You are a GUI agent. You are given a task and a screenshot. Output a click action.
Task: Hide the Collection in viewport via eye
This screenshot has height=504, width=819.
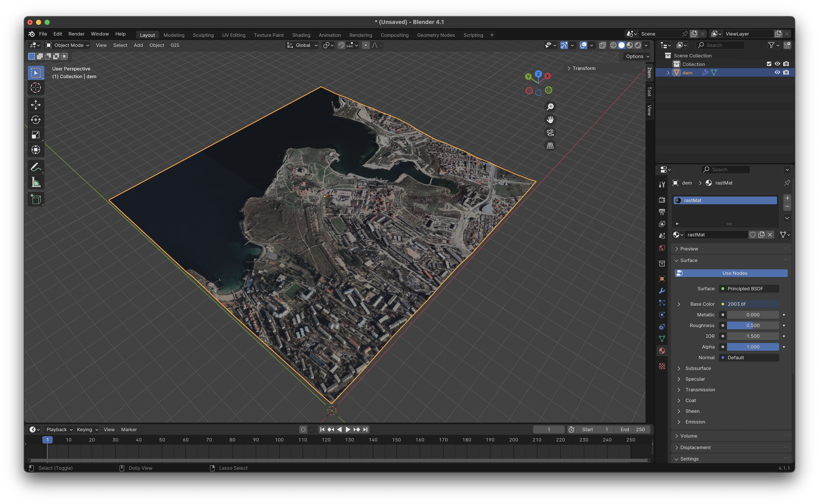(x=777, y=64)
